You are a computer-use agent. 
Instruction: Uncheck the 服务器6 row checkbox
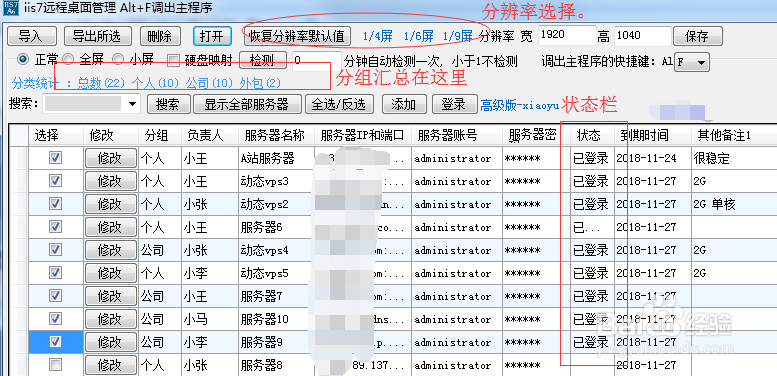point(56,227)
